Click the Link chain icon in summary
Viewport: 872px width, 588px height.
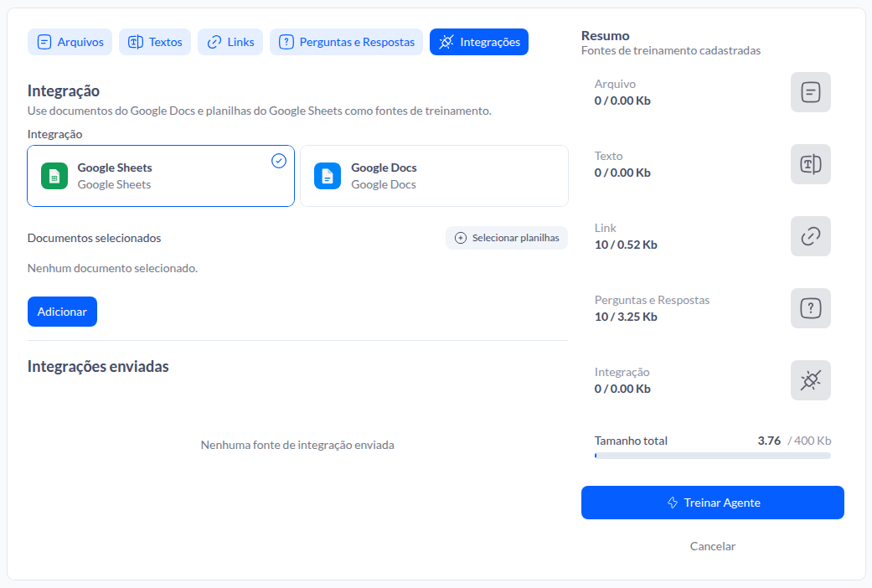(811, 236)
